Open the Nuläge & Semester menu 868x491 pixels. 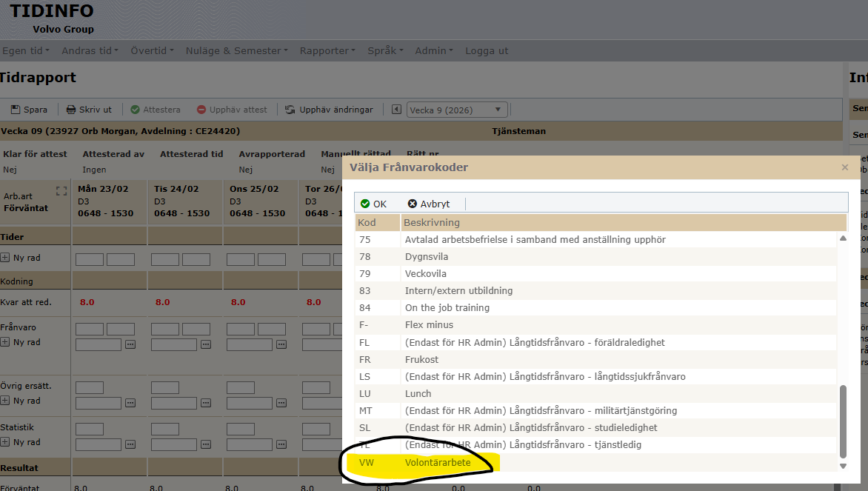click(x=238, y=51)
